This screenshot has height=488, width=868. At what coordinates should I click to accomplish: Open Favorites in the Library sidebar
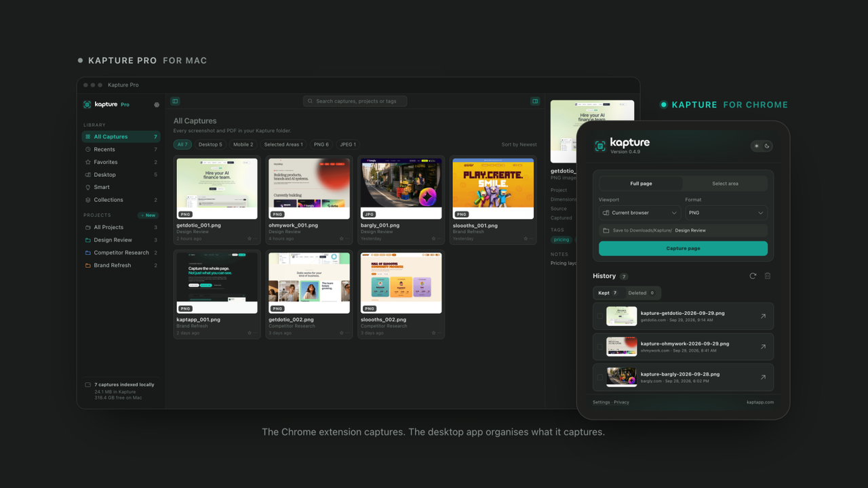121,162
